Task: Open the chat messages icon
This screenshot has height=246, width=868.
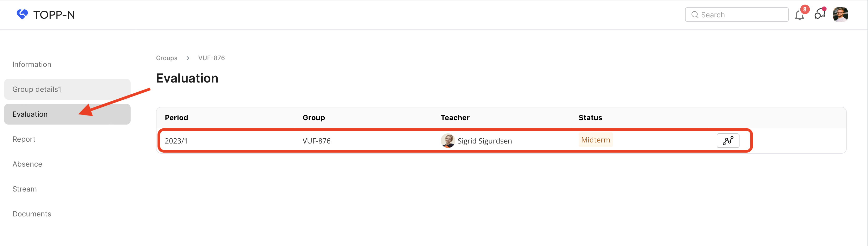Action: (820, 14)
